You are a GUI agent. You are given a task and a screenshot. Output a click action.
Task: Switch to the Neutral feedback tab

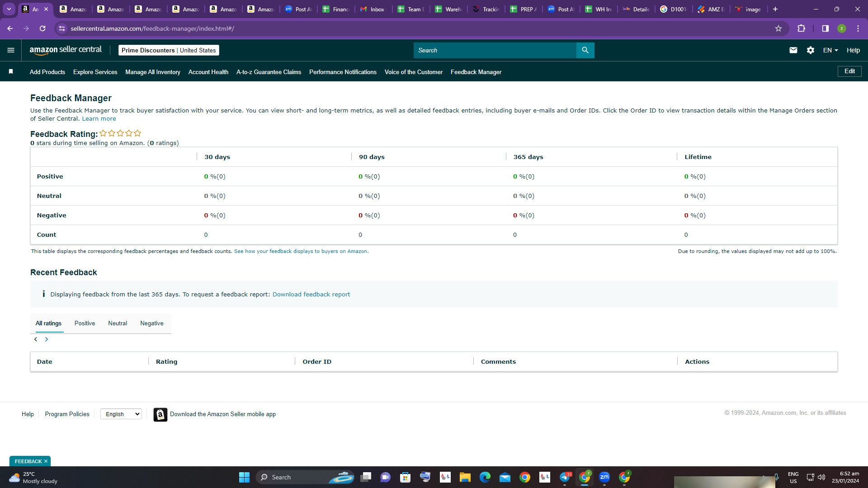click(118, 324)
